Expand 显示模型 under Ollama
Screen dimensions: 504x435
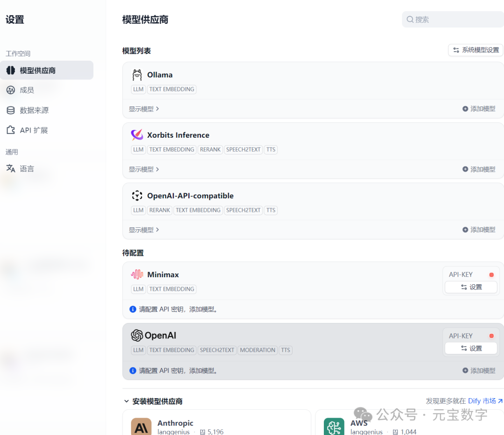tap(144, 109)
